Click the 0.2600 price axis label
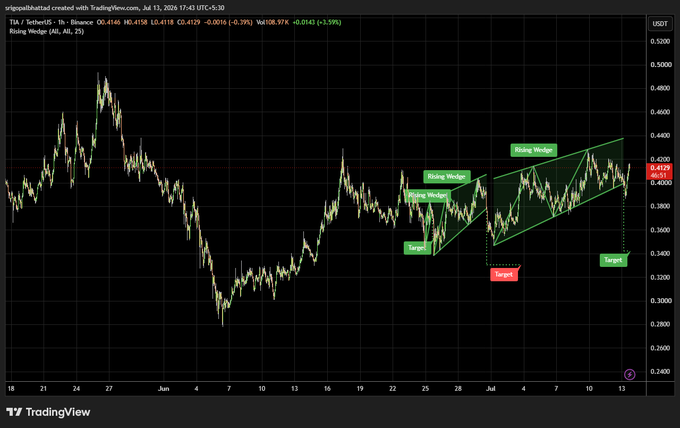The image size is (680, 428). (660, 348)
